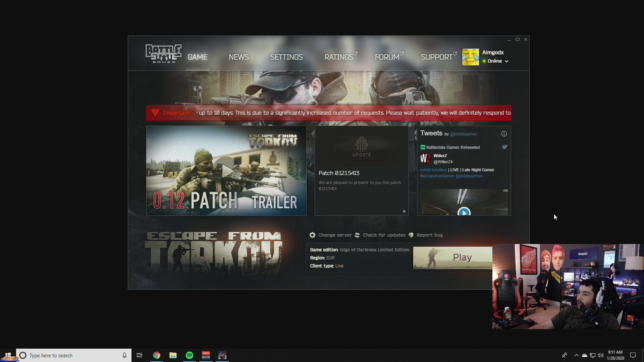Click the scrolling Important announcement text
644x362 pixels.
354,113
